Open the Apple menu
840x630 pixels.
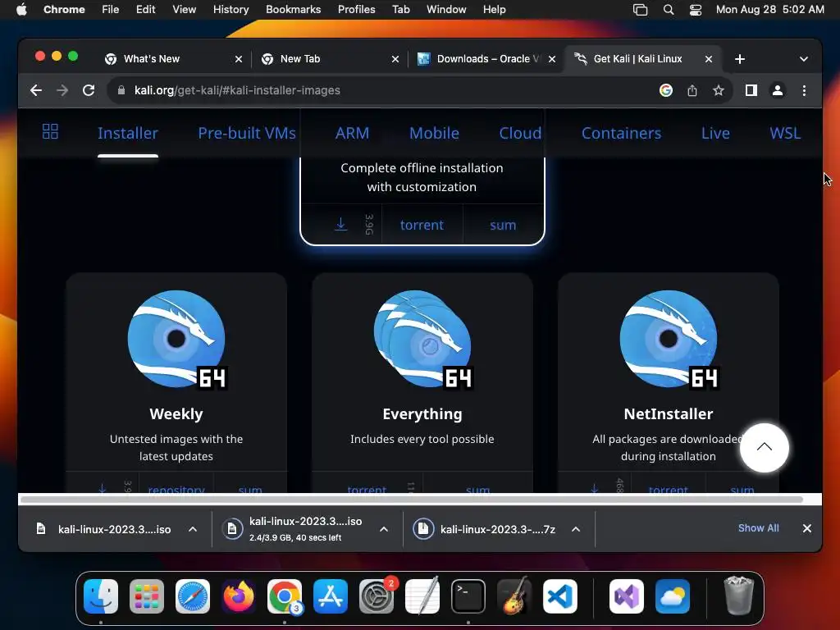[21, 10]
